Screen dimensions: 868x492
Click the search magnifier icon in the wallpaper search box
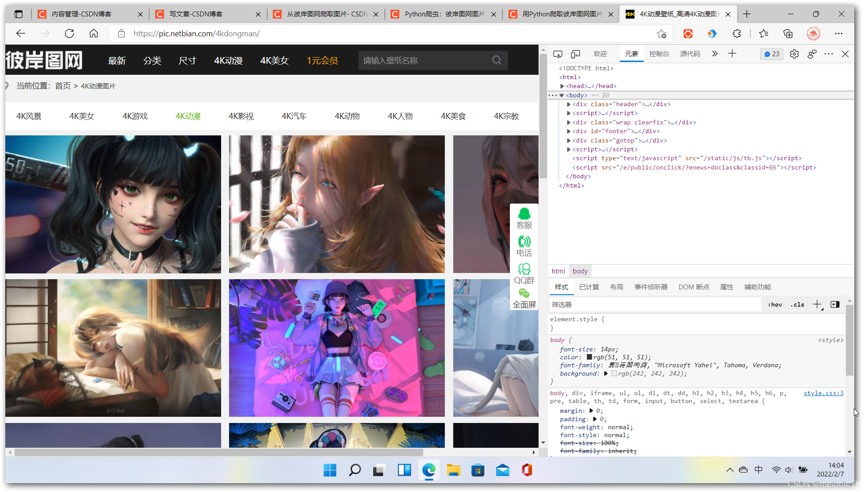pos(497,60)
